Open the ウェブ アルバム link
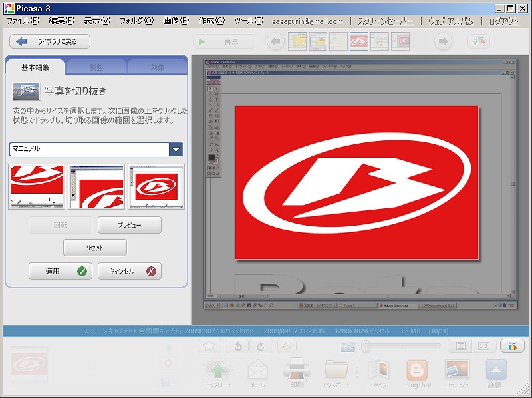532x398 pixels. (x=451, y=21)
